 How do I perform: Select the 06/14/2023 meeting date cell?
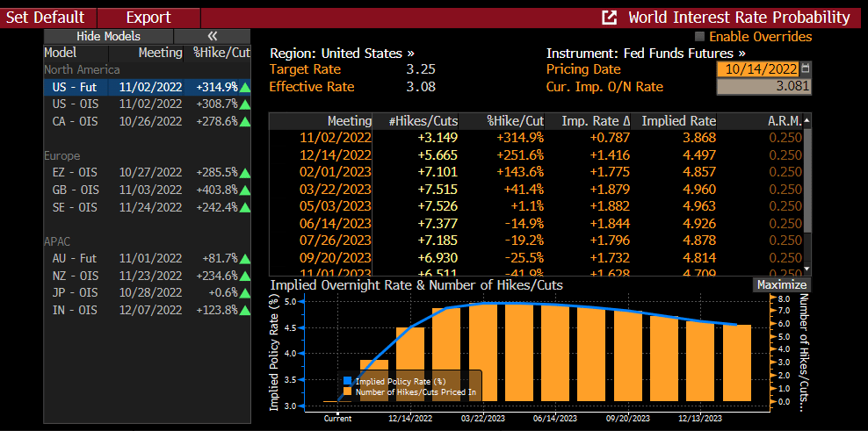coord(336,224)
